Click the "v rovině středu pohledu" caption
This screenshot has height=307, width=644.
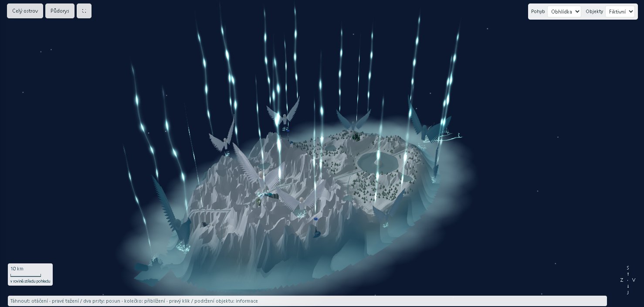point(31,281)
